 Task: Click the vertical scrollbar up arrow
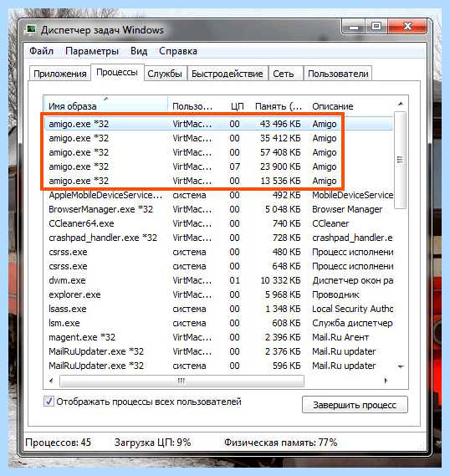click(x=401, y=104)
